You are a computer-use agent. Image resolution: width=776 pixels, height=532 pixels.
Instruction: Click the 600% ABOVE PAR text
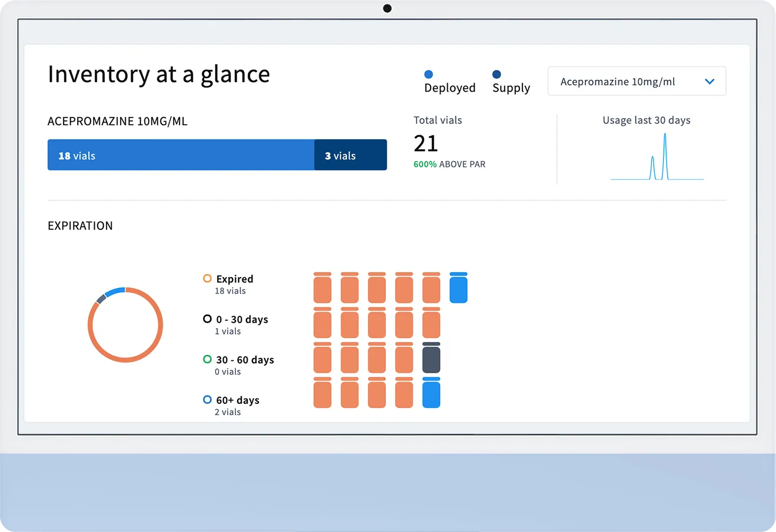[449, 165]
